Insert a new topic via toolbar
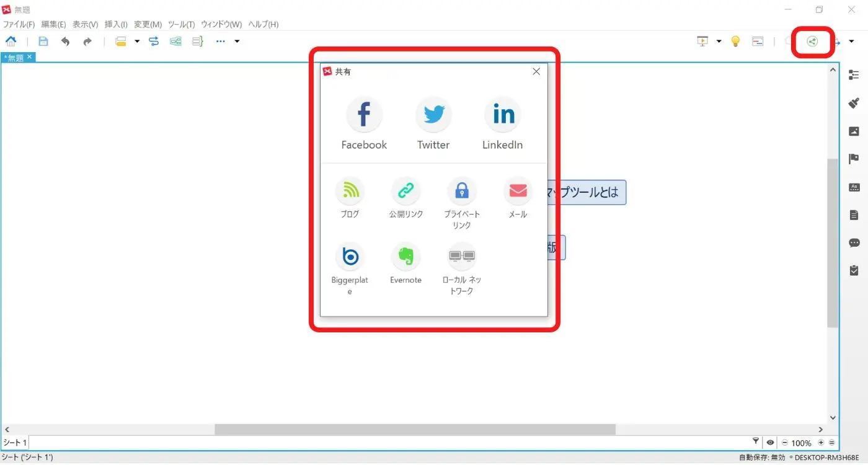868x465 pixels. (121, 42)
